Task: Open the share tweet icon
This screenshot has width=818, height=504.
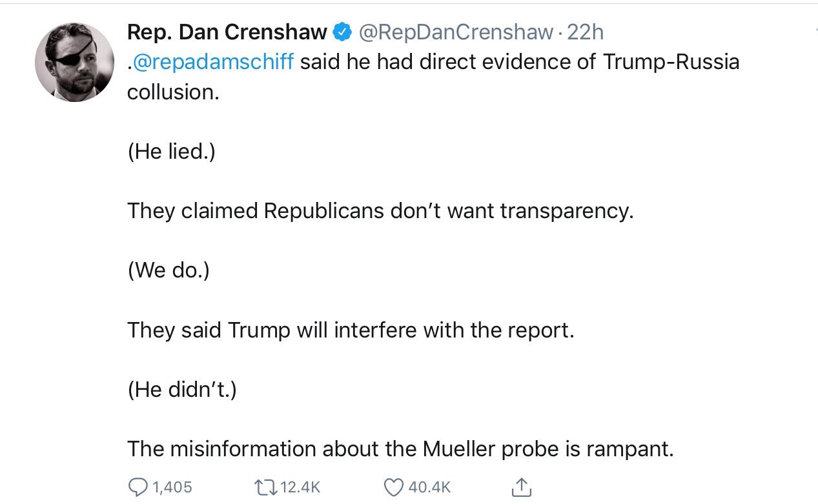Action: click(x=521, y=487)
